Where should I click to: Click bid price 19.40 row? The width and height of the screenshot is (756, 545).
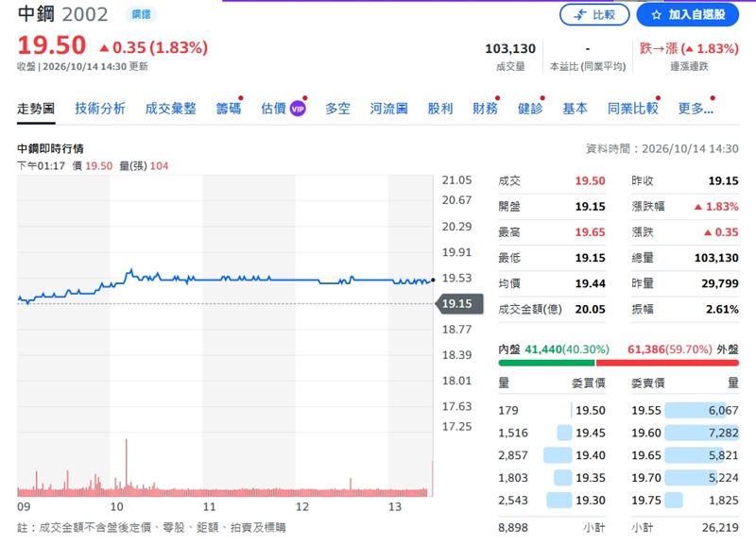click(552, 455)
